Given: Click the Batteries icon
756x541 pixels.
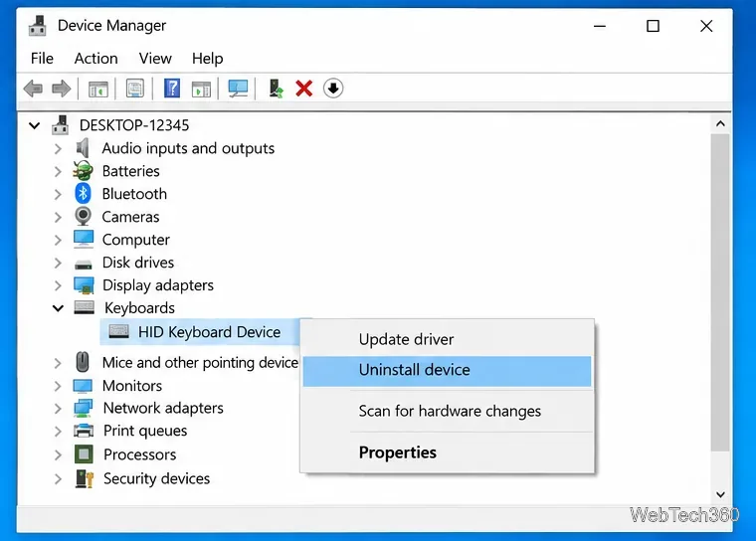Looking at the screenshot, I should pos(83,171).
